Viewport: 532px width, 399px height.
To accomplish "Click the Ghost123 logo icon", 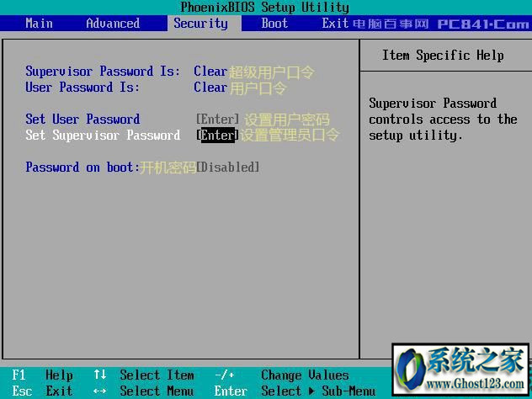I will [x=411, y=367].
